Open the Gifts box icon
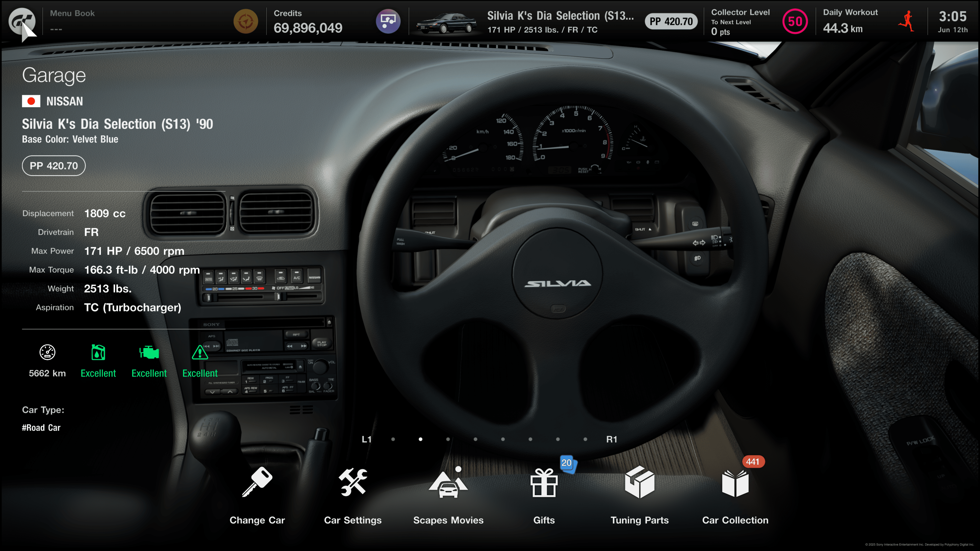The image size is (980, 551). [544, 483]
